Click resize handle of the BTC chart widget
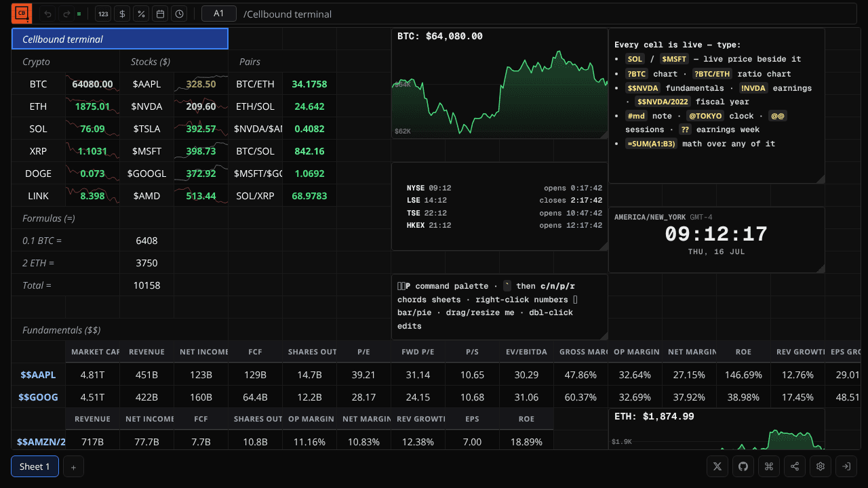This screenshot has width=868, height=488. point(604,135)
